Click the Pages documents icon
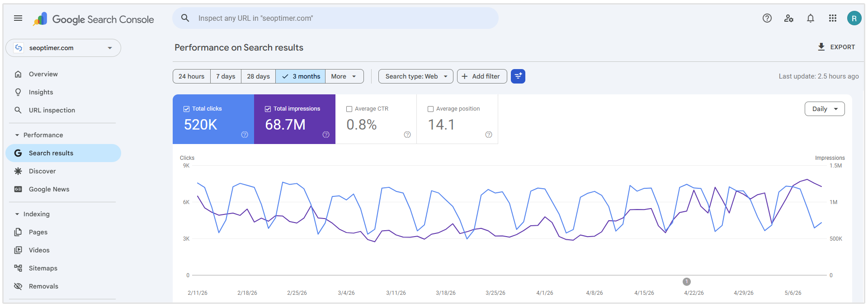Image resolution: width=868 pixels, height=307 pixels. point(18,232)
